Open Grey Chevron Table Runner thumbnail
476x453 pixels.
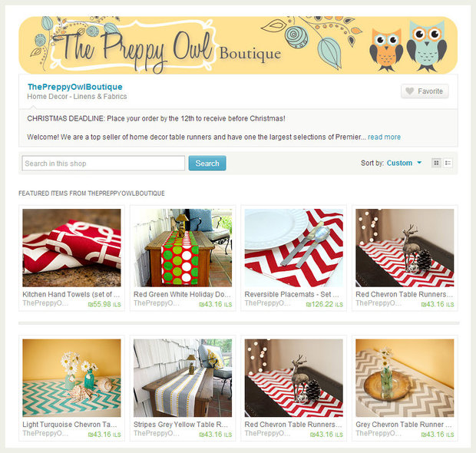pyautogui.click(x=405, y=378)
